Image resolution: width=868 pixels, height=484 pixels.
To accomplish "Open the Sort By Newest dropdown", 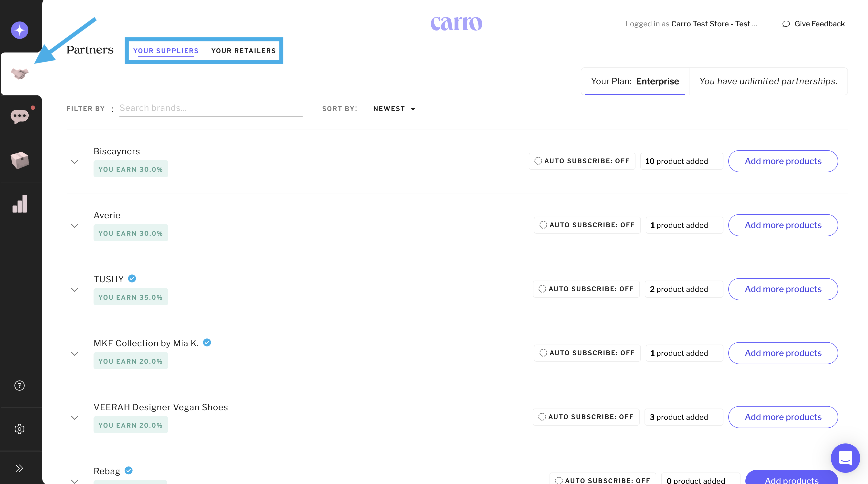I will (394, 109).
